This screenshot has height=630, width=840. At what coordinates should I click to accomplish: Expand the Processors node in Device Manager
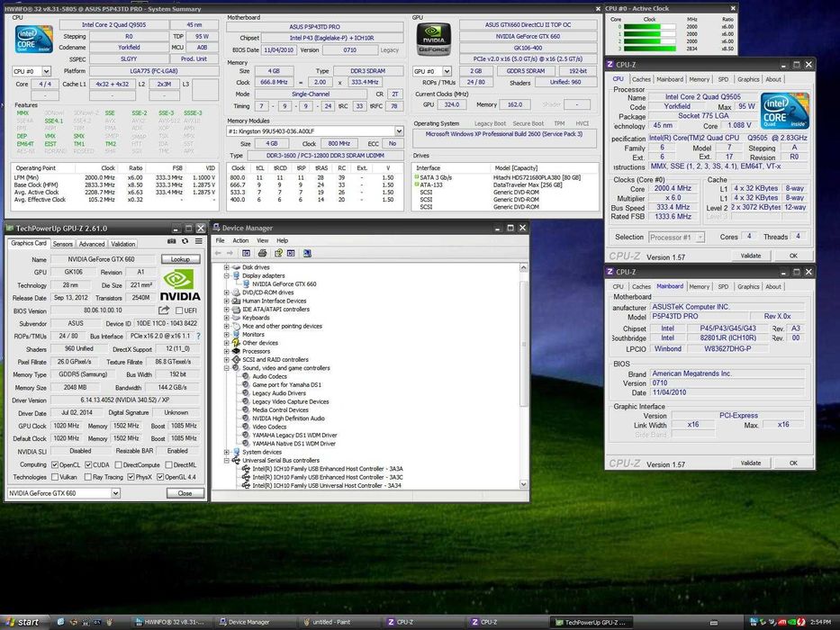pos(227,351)
